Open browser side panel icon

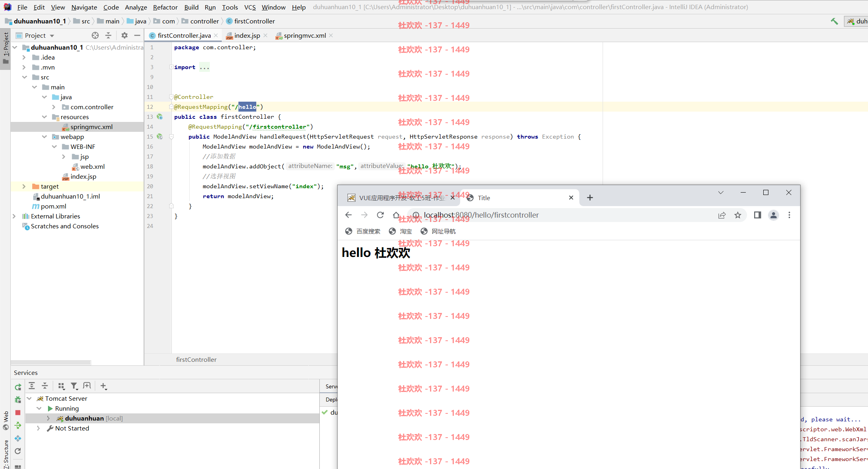[757, 215]
